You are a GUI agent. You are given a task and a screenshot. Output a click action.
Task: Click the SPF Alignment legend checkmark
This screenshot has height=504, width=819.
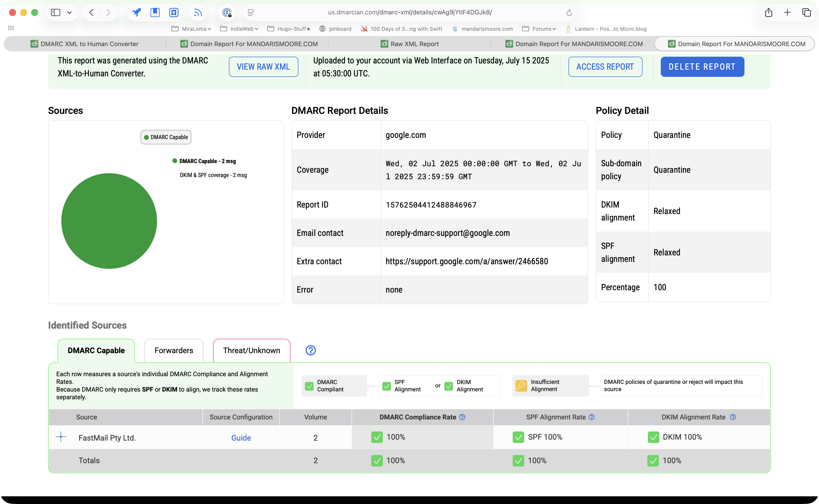[x=387, y=386]
